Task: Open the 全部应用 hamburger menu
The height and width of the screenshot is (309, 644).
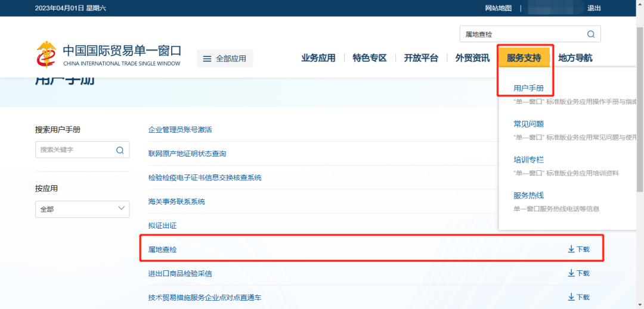Action: tap(225, 58)
